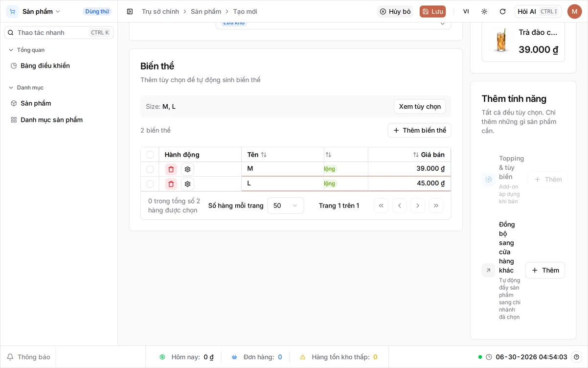Click the Sản phẩm box icon in sidebar
Screen dimensions: 588x368
point(14,103)
